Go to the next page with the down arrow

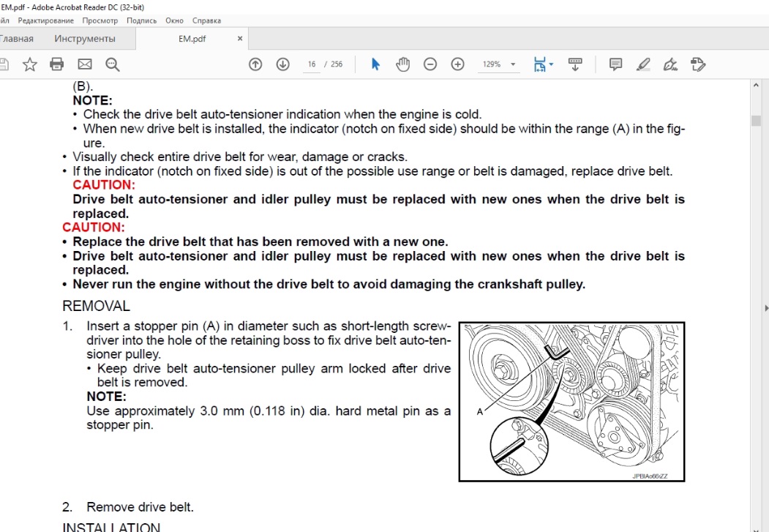pos(283,64)
